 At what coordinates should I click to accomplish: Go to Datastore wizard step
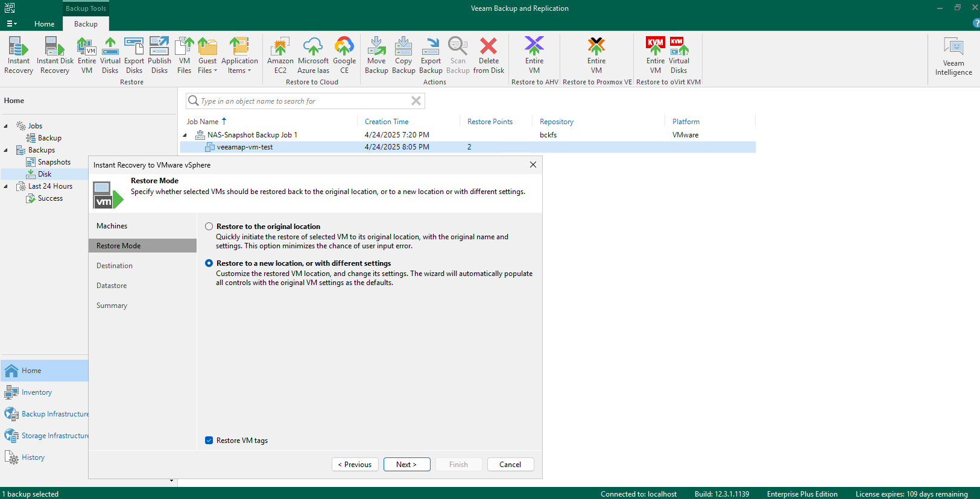112,286
